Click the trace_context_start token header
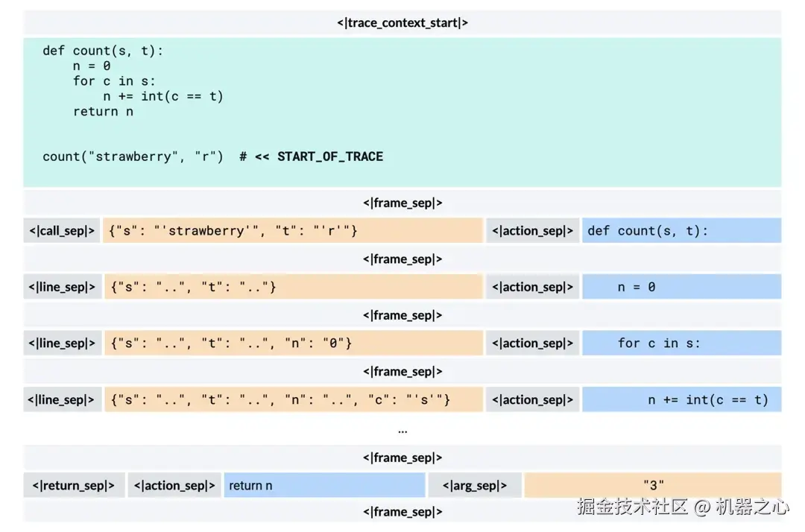The image size is (805, 532). [x=402, y=23]
